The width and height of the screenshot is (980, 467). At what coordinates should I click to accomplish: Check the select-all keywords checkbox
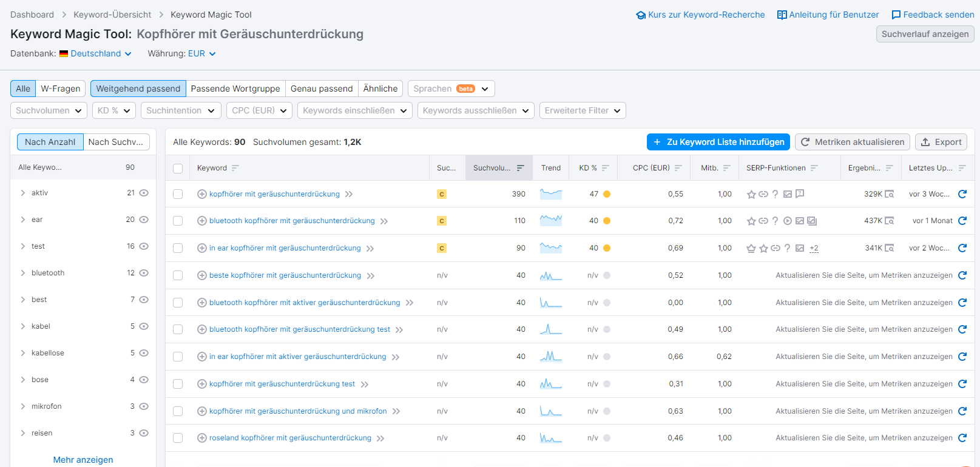pos(178,169)
